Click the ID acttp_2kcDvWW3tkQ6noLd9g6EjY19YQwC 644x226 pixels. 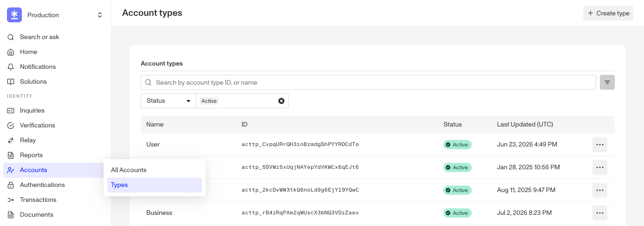(x=300, y=190)
